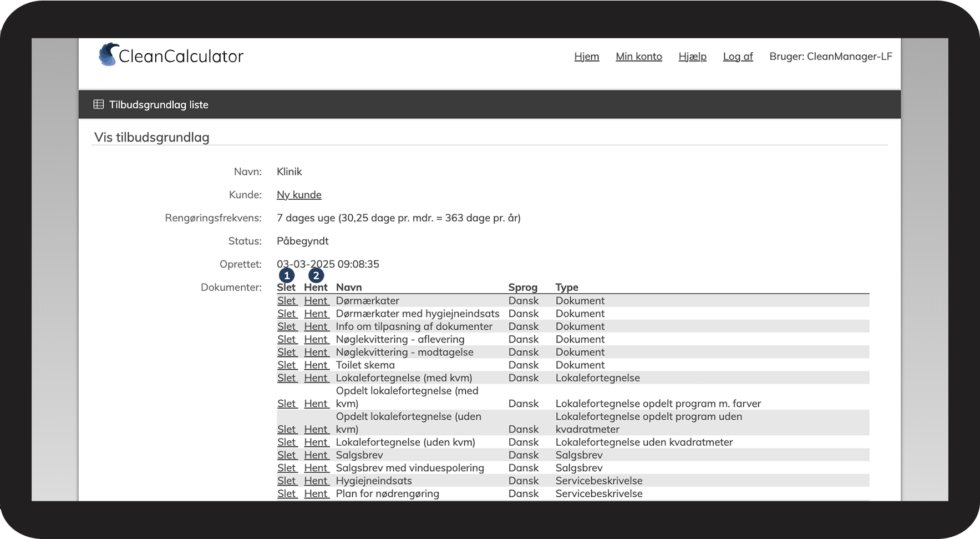Open the Hjem menu link

pos(586,56)
